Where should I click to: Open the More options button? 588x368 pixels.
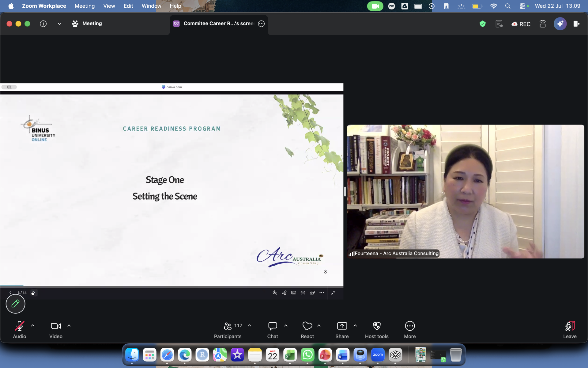tap(410, 330)
